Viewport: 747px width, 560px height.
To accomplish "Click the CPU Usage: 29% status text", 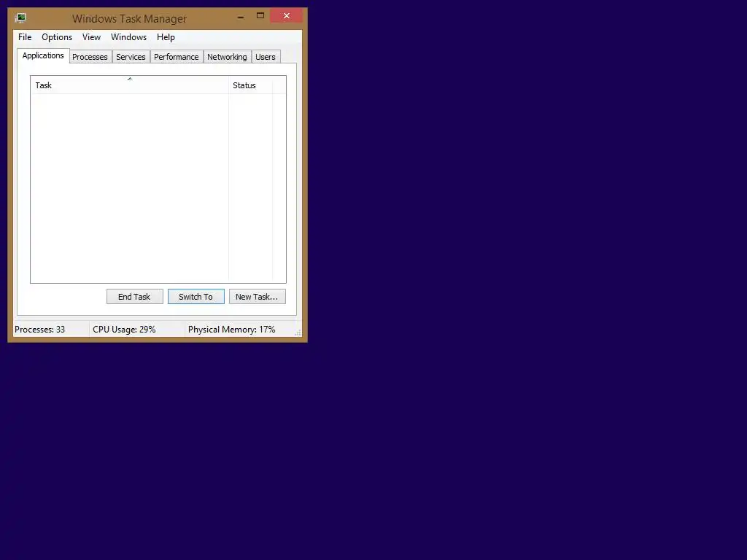I will [124, 330].
